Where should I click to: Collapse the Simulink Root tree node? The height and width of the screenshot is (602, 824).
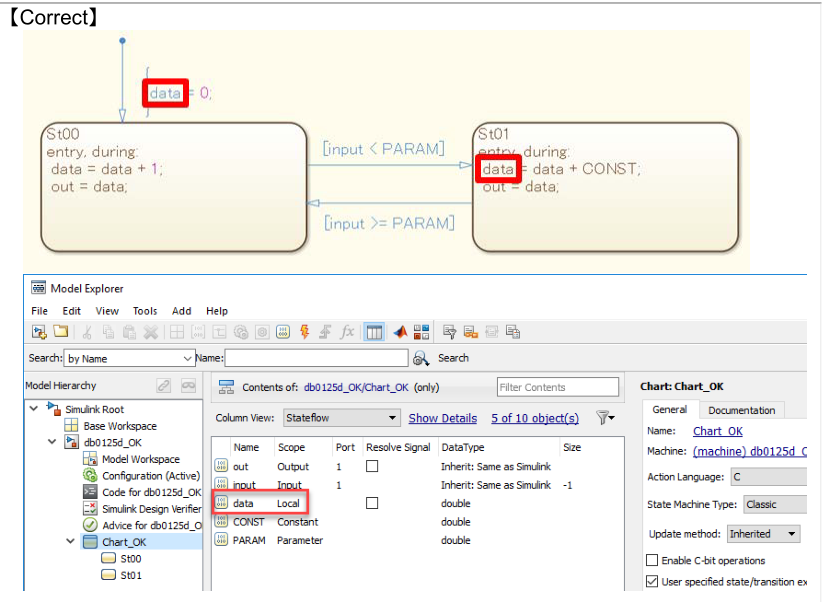tap(34, 409)
